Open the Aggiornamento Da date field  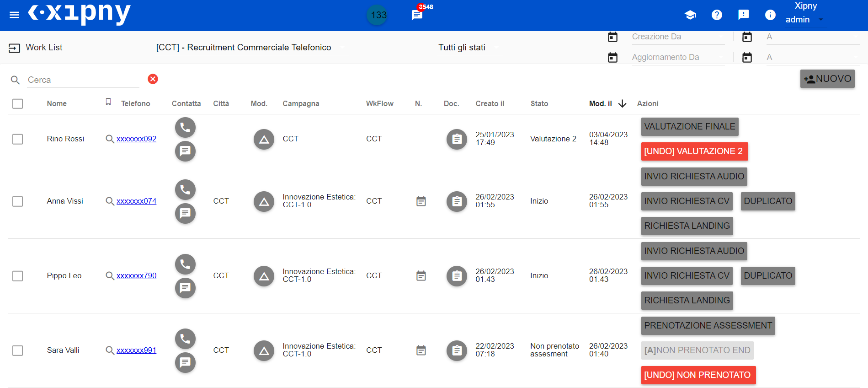click(x=678, y=57)
